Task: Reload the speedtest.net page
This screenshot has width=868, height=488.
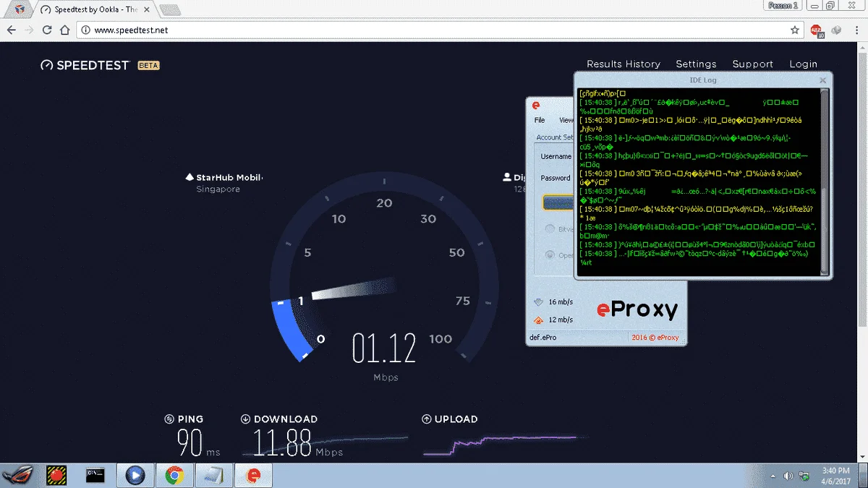Action: pos(47,30)
